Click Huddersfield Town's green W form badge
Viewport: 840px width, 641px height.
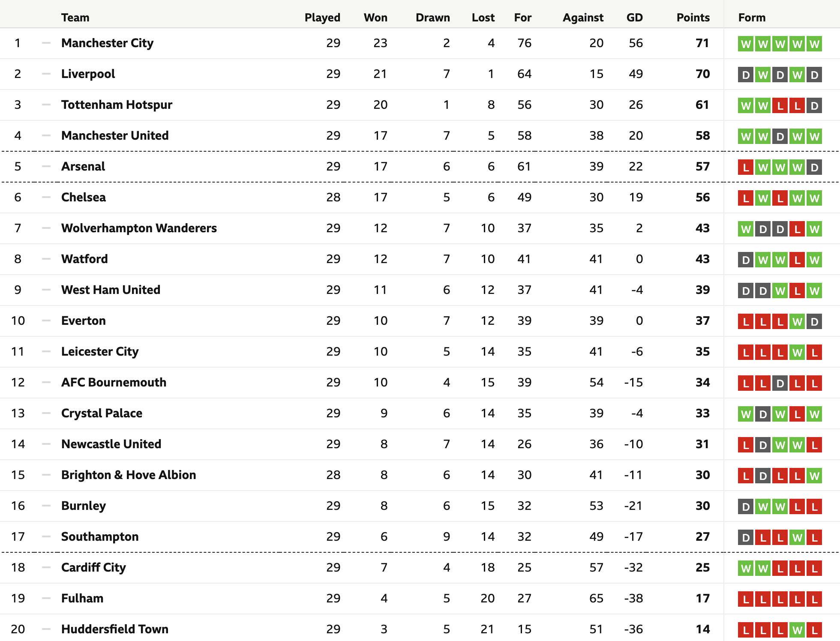pyautogui.click(x=797, y=630)
